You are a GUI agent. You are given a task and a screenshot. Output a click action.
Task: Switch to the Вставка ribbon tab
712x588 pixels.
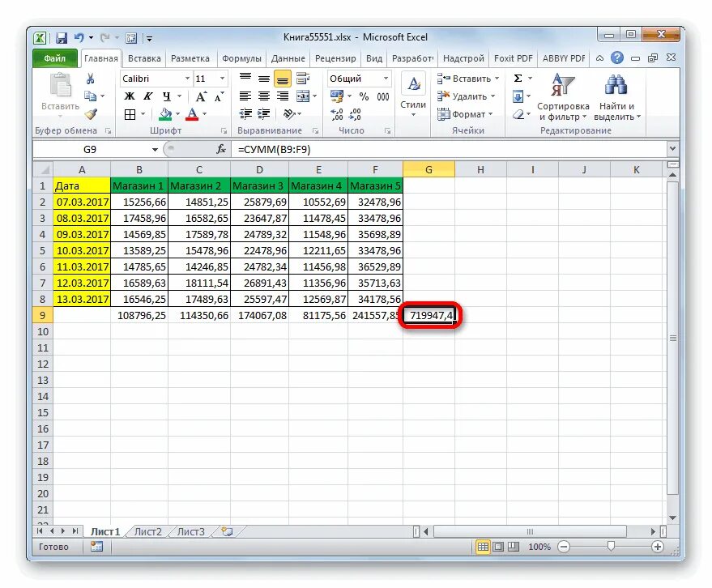pos(144,58)
